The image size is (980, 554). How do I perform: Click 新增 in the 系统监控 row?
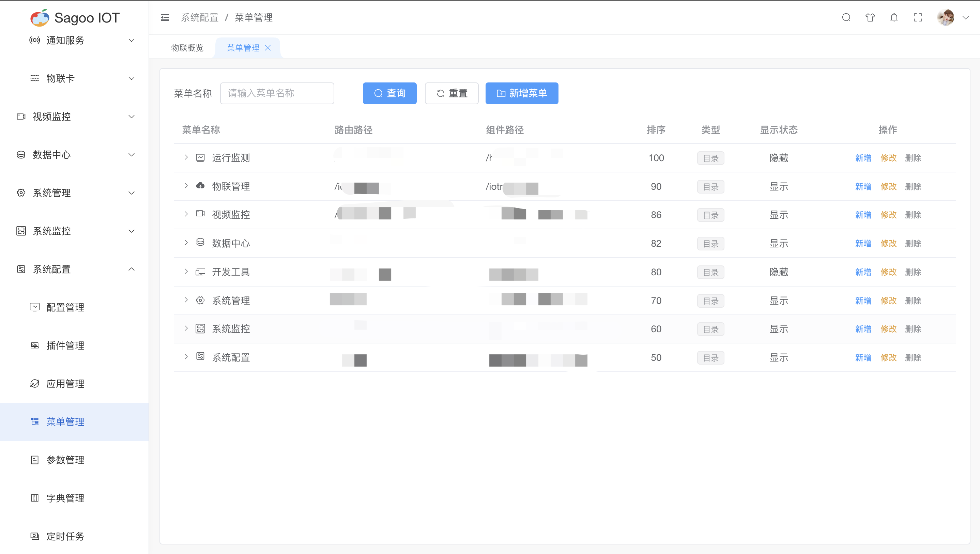863,329
